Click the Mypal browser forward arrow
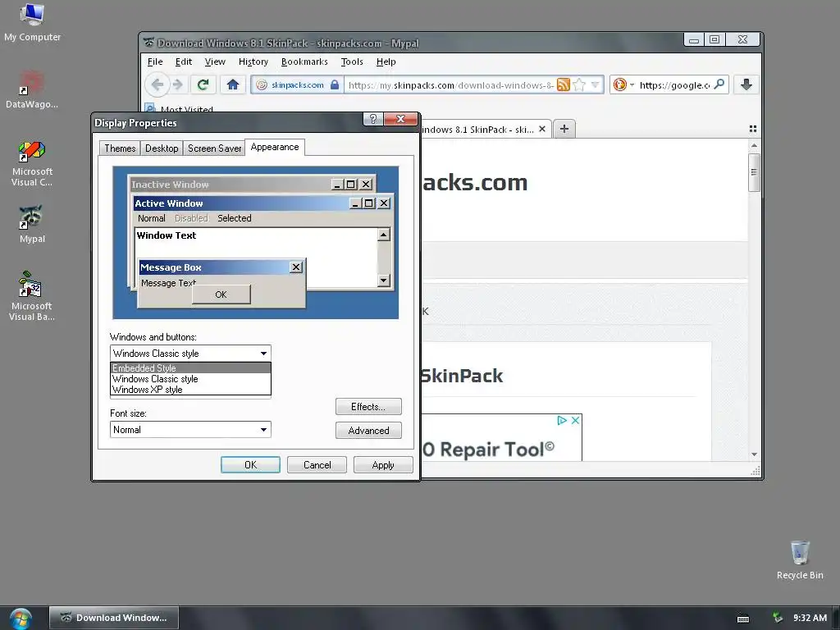Viewport: 840px width, 630px height. (178, 84)
